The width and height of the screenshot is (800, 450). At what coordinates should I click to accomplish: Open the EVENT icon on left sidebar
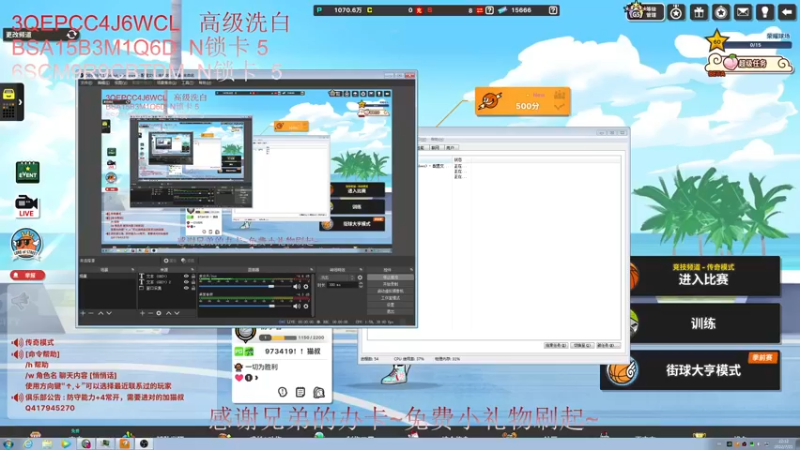point(27,172)
